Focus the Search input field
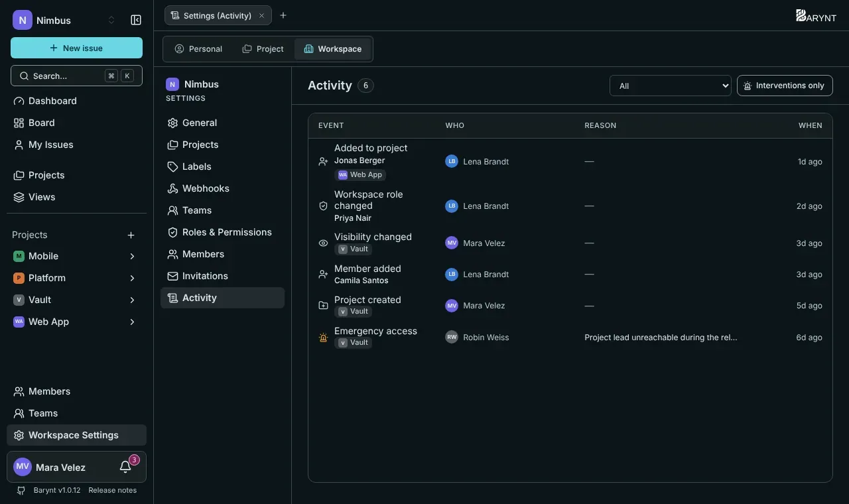This screenshot has width=849, height=504. pyautogui.click(x=76, y=76)
